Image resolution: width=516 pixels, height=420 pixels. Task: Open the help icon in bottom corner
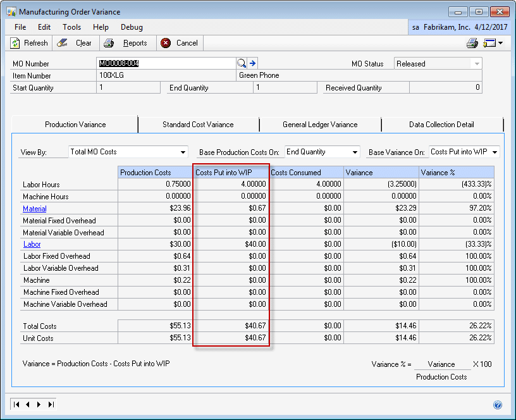[x=497, y=405]
